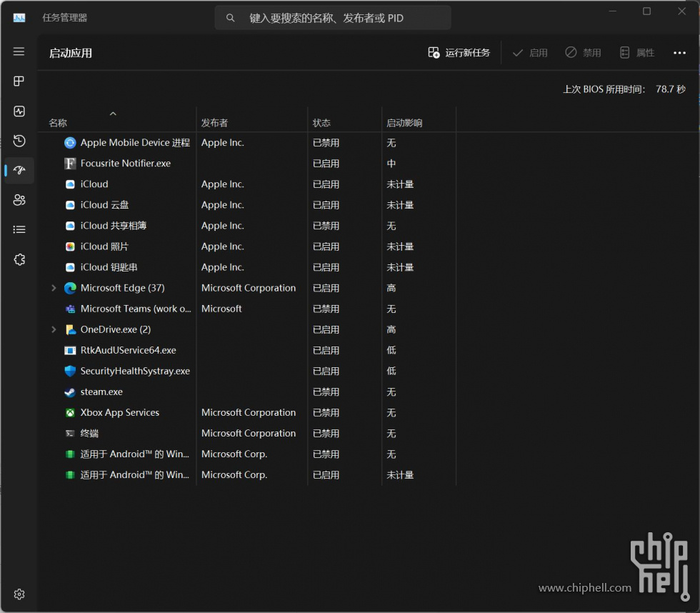Click the 属性 toolbar button

(x=637, y=53)
